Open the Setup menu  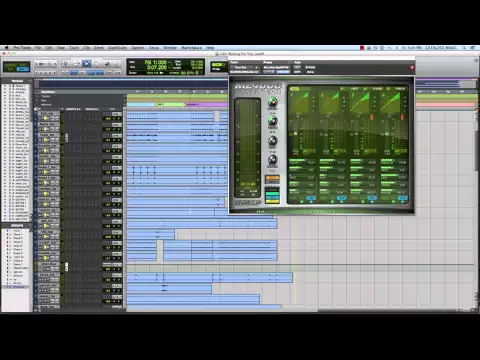click(154, 48)
